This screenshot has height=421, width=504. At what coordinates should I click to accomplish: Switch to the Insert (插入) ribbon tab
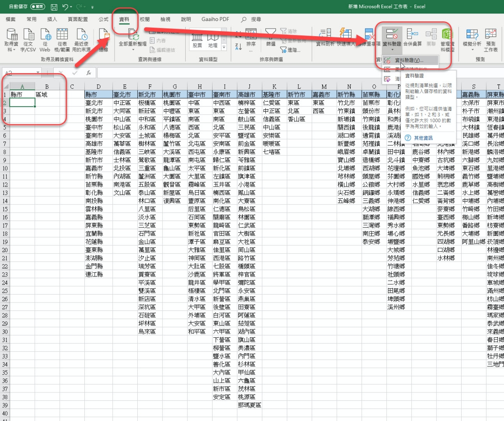point(52,19)
